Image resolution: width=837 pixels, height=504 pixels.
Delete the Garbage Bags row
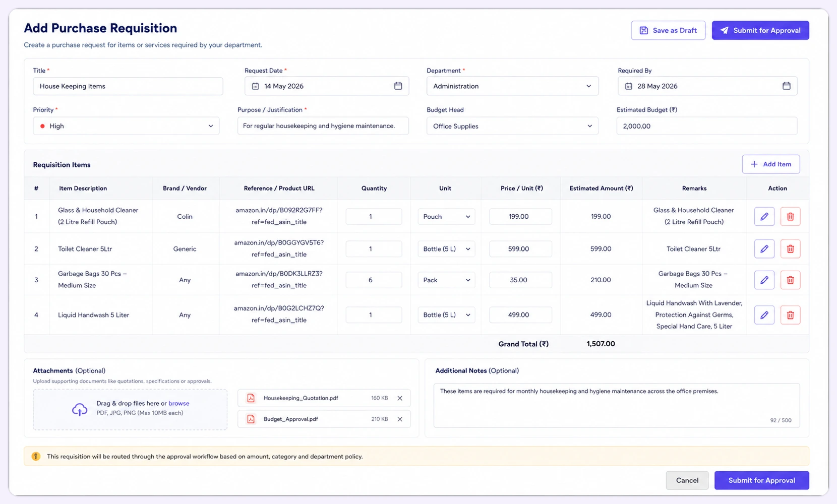pyautogui.click(x=790, y=280)
